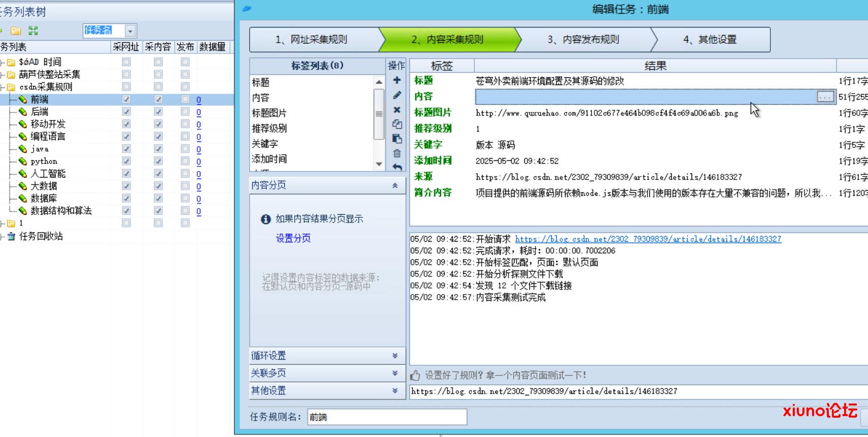This screenshot has height=437, width=868.
Task: Expand the 循环设置 panel
Action: (x=395, y=356)
